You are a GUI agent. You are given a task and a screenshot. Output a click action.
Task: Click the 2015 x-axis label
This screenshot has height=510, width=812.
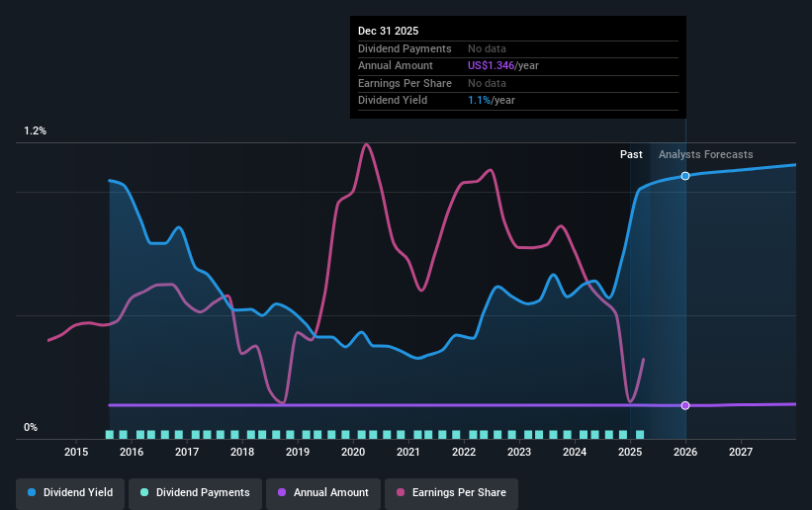pos(76,452)
